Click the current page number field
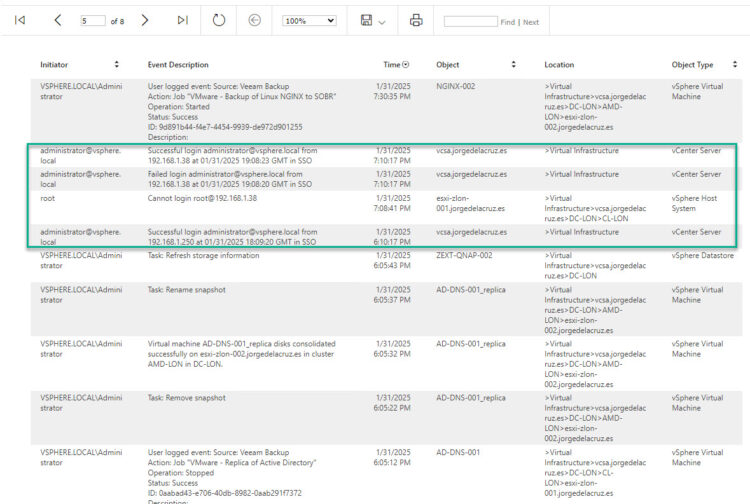Viewport: 750px width, 504px height. point(92,21)
